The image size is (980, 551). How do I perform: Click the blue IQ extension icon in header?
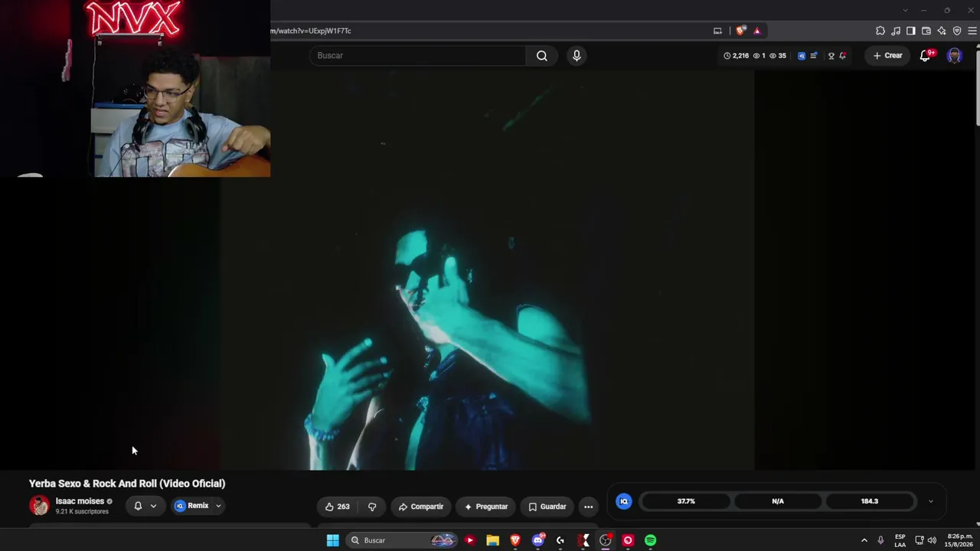[x=802, y=55]
